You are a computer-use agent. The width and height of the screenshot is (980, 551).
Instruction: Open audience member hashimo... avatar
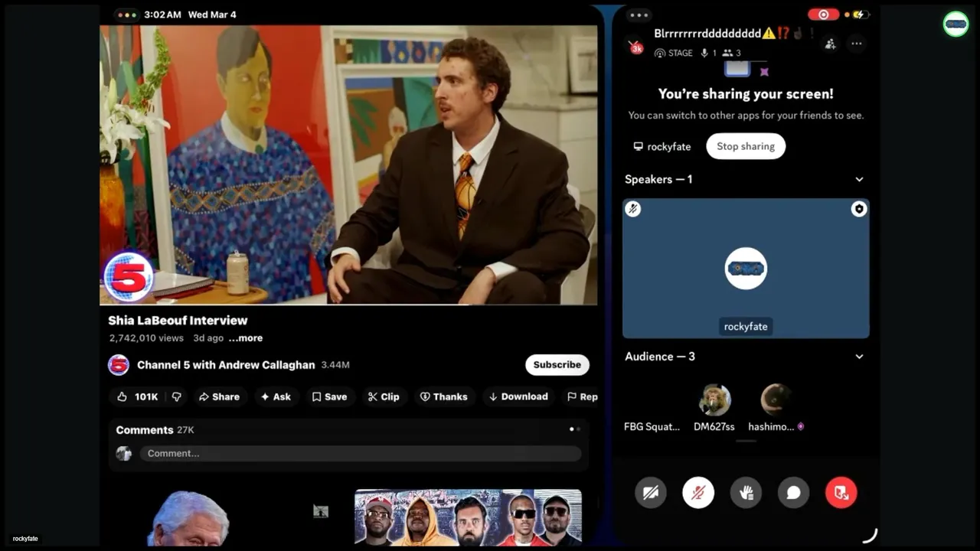(x=776, y=400)
